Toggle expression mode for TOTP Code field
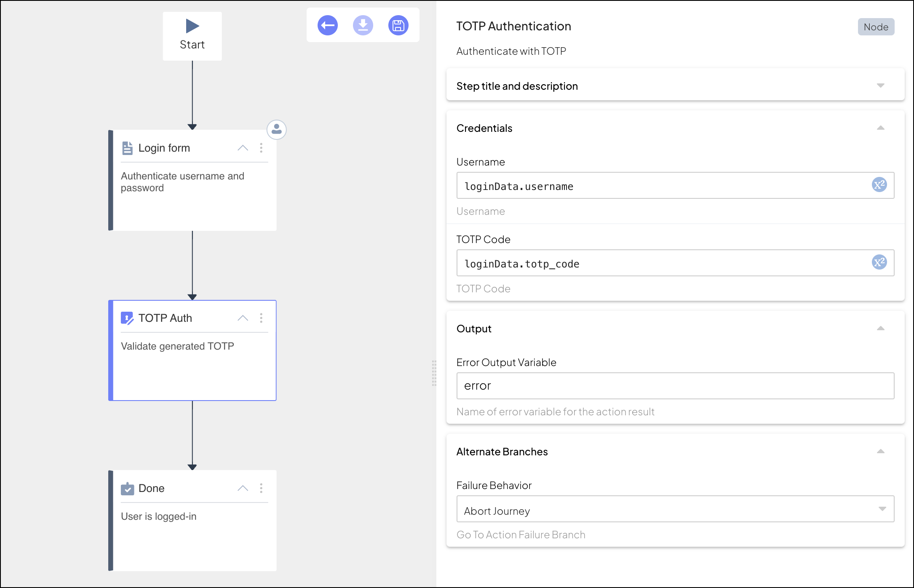Viewport: 914px width, 588px height. coord(879,262)
